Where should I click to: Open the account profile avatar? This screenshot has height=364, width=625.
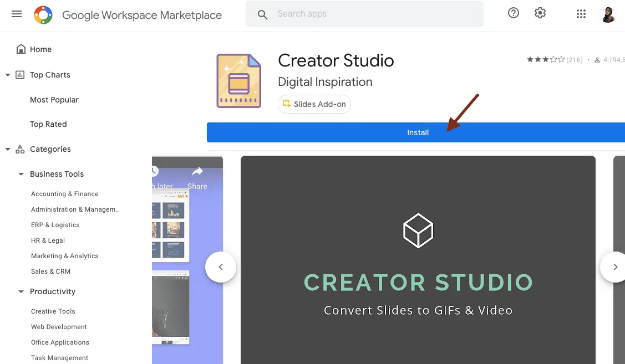point(608,14)
